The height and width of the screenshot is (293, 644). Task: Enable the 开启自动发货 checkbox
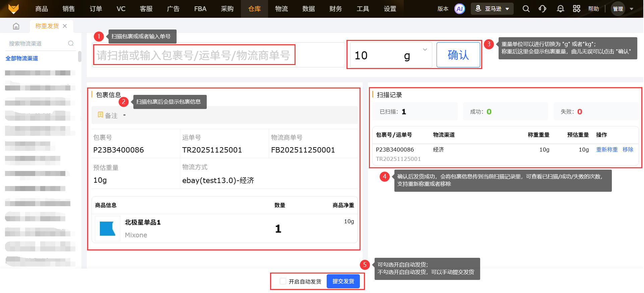(x=283, y=281)
